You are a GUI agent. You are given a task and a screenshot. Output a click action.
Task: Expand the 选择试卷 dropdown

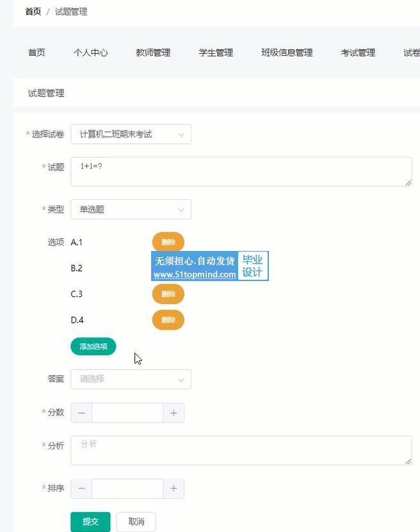[x=131, y=134]
